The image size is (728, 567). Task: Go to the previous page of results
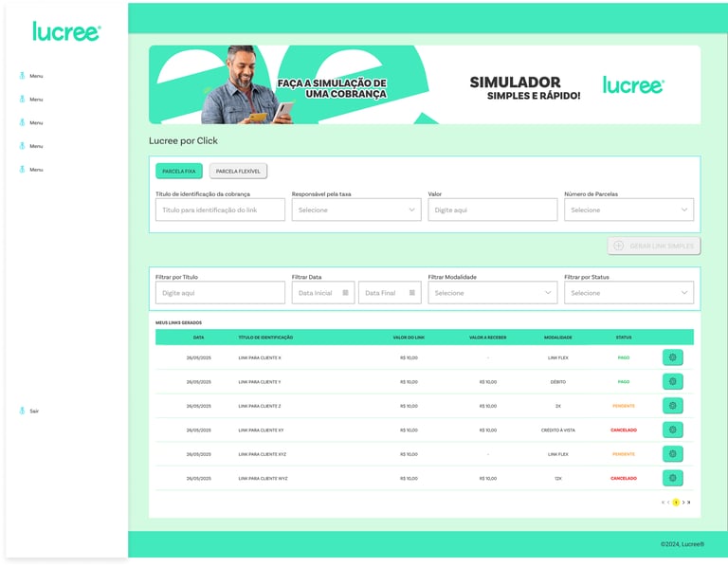(668, 502)
